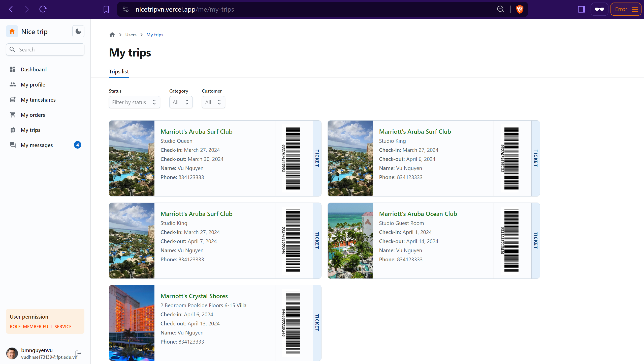Click the My trips luggage icon

(13, 130)
